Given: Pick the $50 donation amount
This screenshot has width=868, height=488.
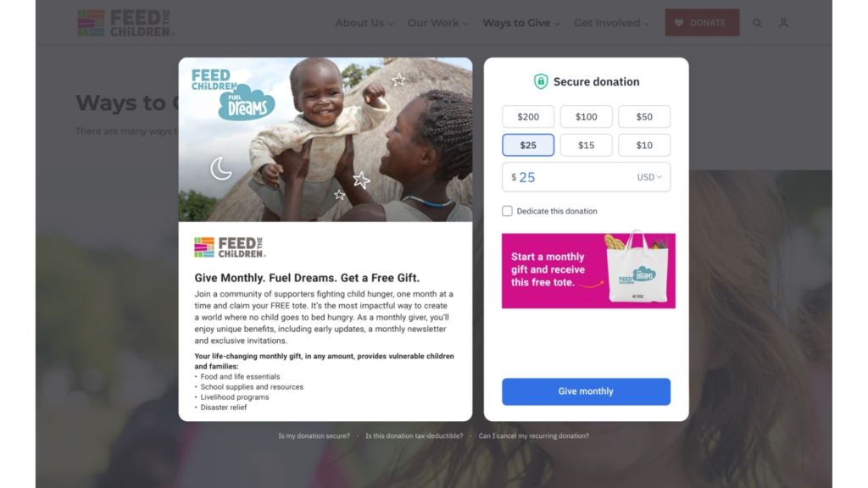Looking at the screenshot, I should point(644,117).
